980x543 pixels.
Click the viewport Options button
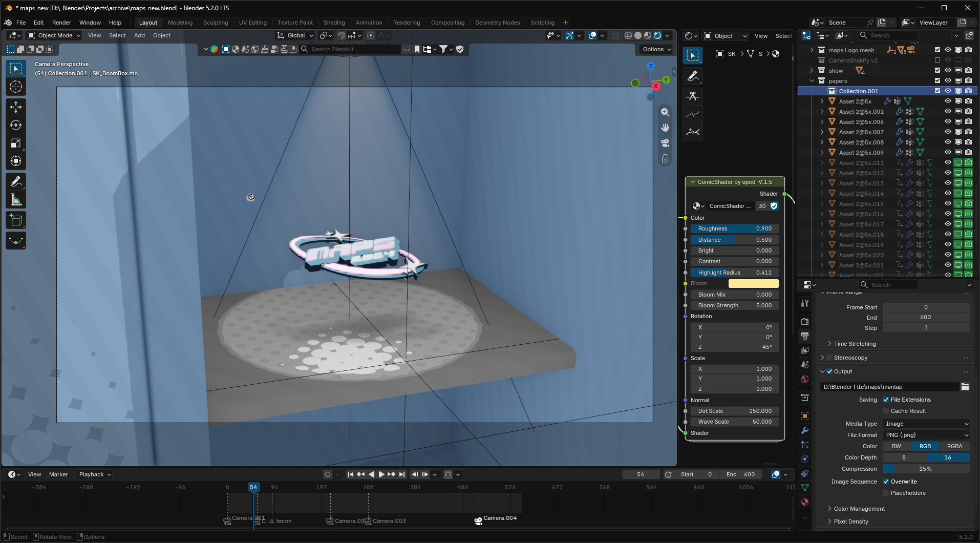pos(656,49)
